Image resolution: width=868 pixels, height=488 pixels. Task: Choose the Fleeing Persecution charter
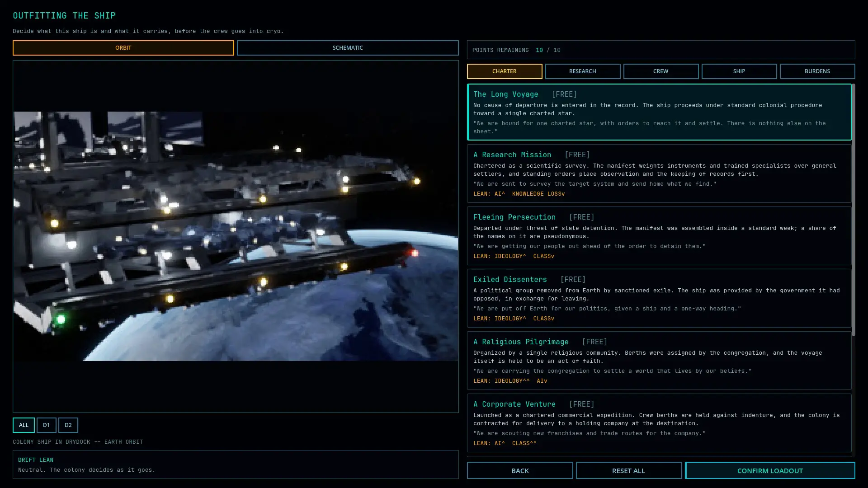pyautogui.click(x=659, y=236)
